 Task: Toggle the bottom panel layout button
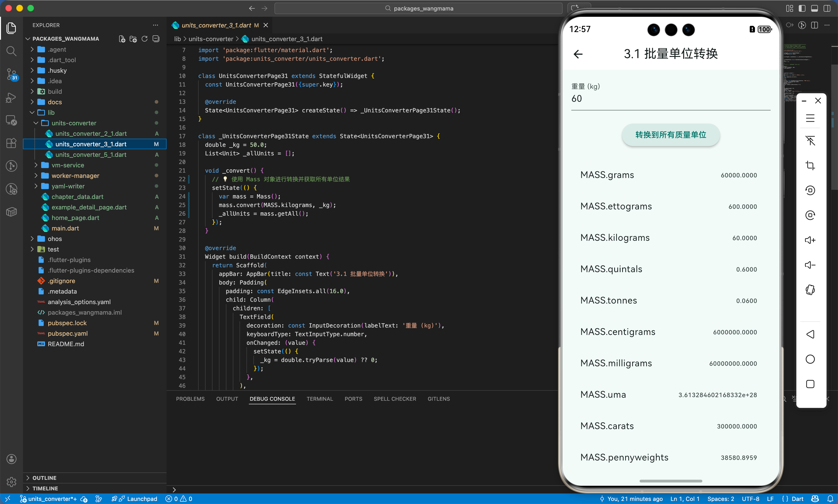pyautogui.click(x=815, y=9)
